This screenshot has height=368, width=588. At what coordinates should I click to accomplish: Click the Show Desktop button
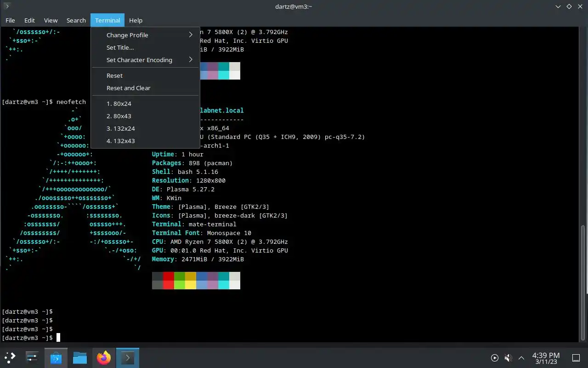pos(576,357)
